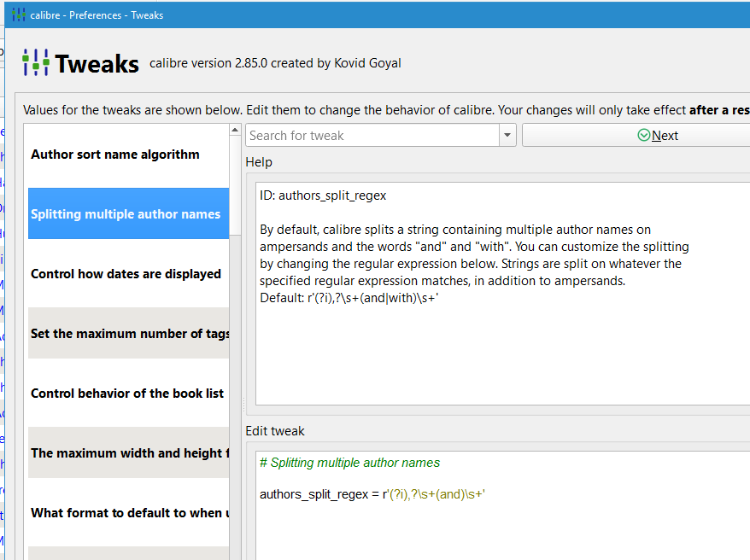This screenshot has width=750, height=560.
Task: Choose Set the maximum number of tags tweak
Action: tap(128, 334)
